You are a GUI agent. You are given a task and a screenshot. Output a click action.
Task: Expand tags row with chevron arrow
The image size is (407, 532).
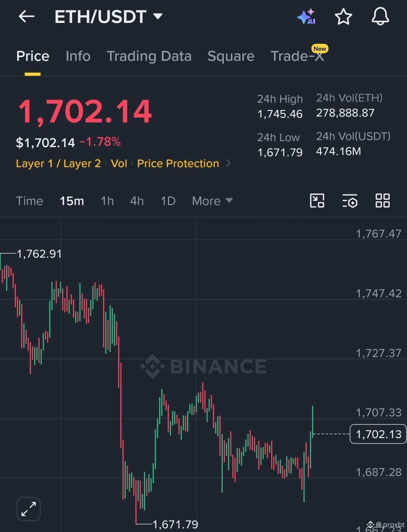coord(228,163)
